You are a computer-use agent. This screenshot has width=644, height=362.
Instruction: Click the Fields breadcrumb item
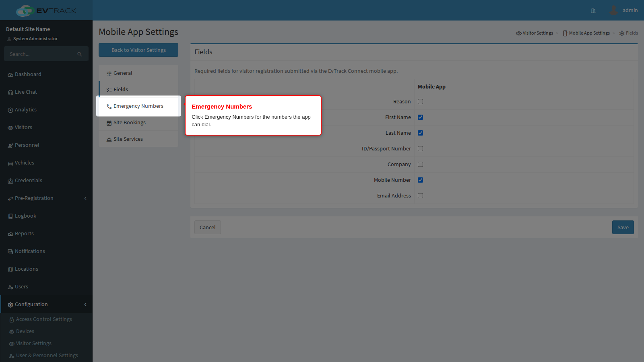click(629, 33)
